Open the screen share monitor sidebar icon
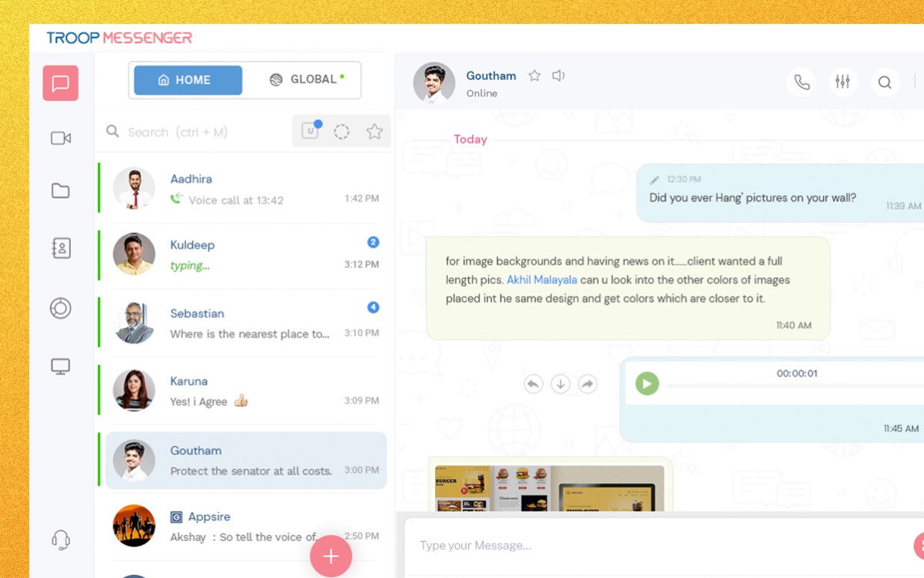Screen dimensions: 924x578 coord(60,367)
